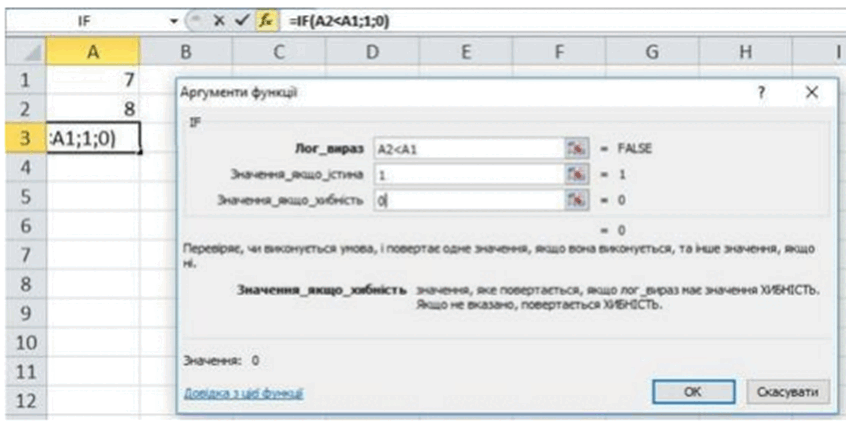Image resolution: width=846 pixels, height=431 pixels.
Task: Select row 10 header
Action: 25,343
